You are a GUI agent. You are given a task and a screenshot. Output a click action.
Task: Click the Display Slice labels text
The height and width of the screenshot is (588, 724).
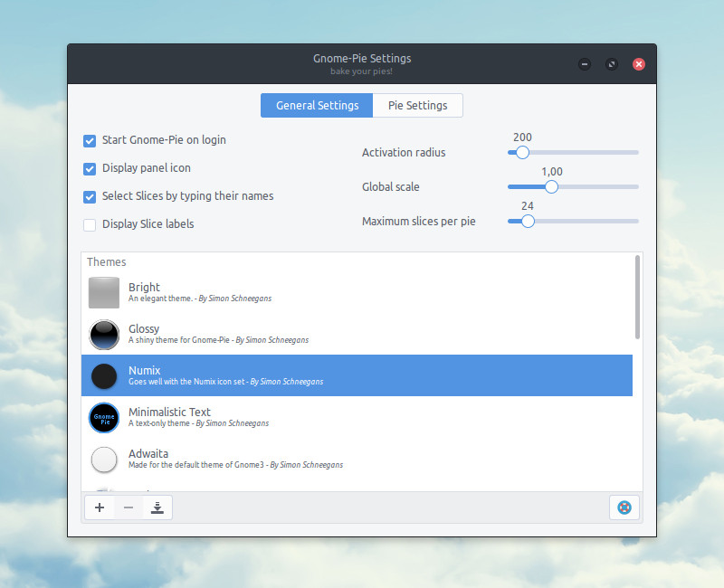point(148,223)
